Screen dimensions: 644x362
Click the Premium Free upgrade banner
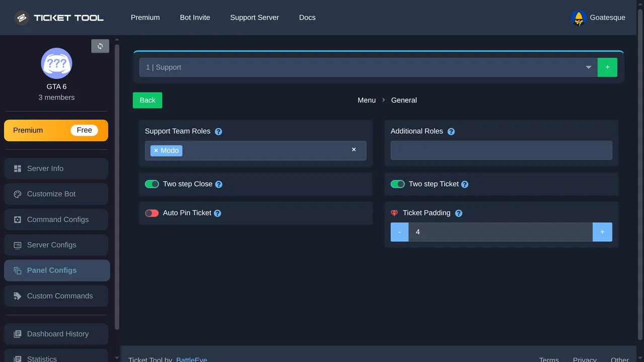pyautogui.click(x=56, y=130)
